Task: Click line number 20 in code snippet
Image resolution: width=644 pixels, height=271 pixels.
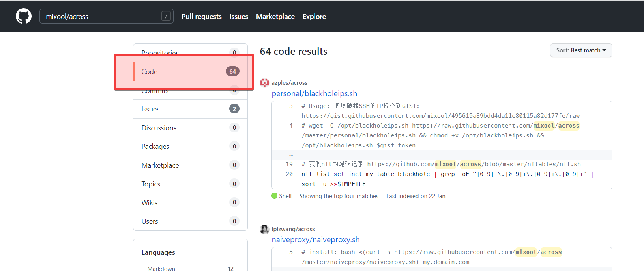Action: 289,174
